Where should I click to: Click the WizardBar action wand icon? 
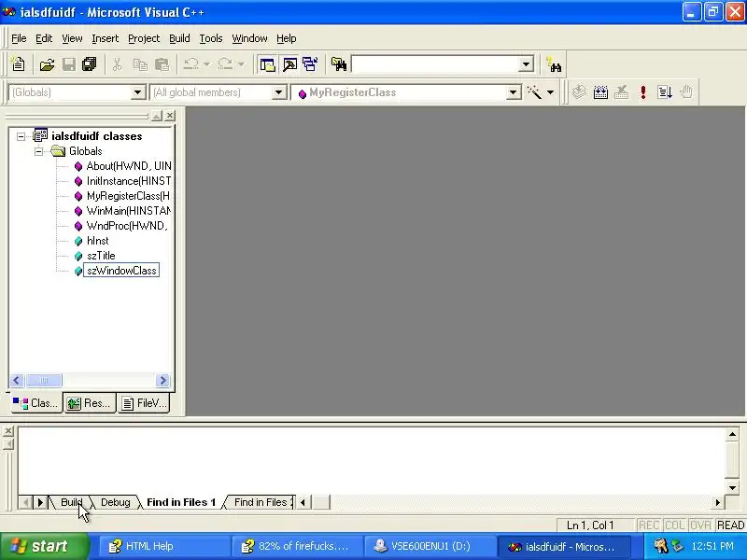(x=534, y=92)
